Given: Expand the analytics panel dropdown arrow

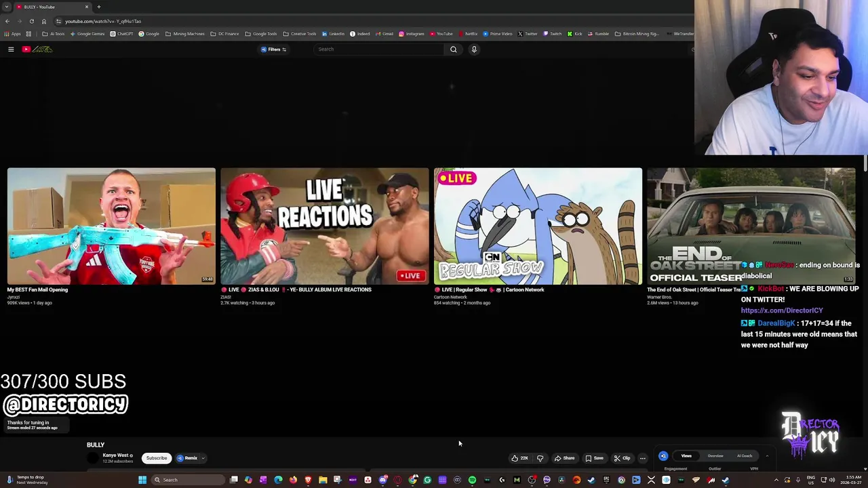Looking at the screenshot, I should tap(767, 456).
